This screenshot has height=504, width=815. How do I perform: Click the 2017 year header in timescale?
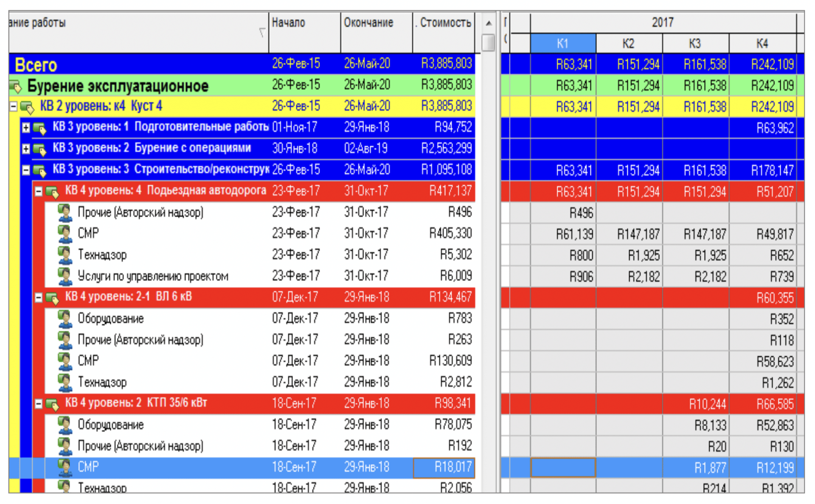point(663,22)
